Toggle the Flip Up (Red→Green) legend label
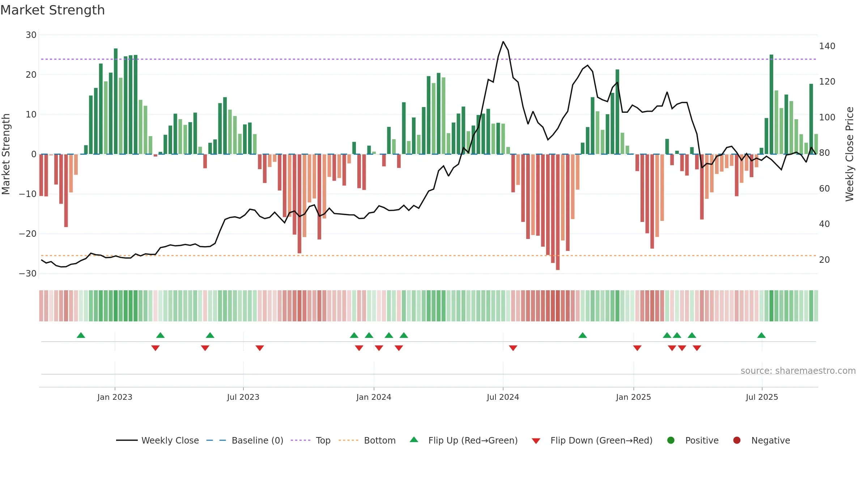Image resolution: width=868 pixels, height=488 pixels. pyautogui.click(x=473, y=441)
